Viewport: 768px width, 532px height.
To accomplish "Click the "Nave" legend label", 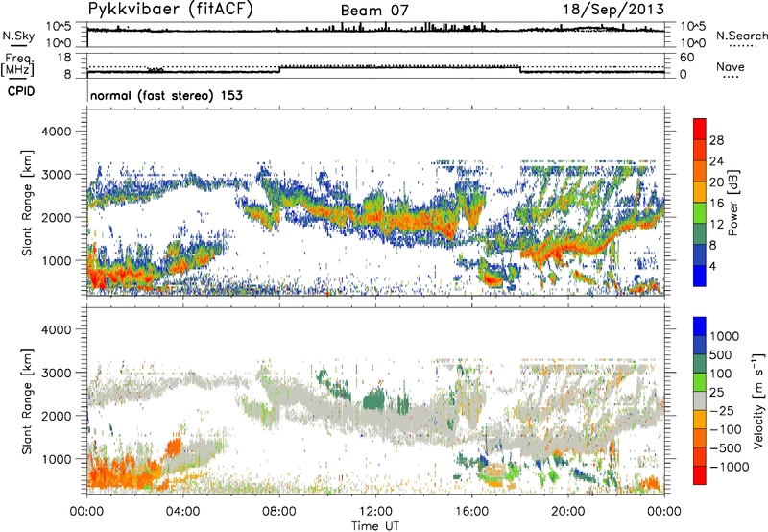I will coord(730,66).
